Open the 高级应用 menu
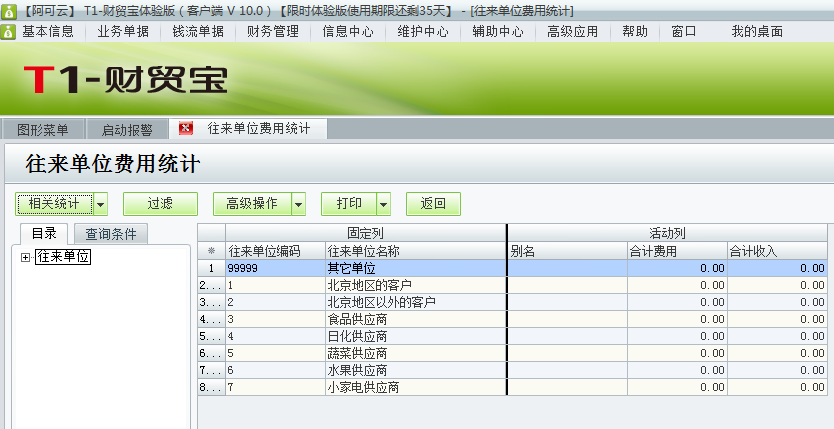 573,32
